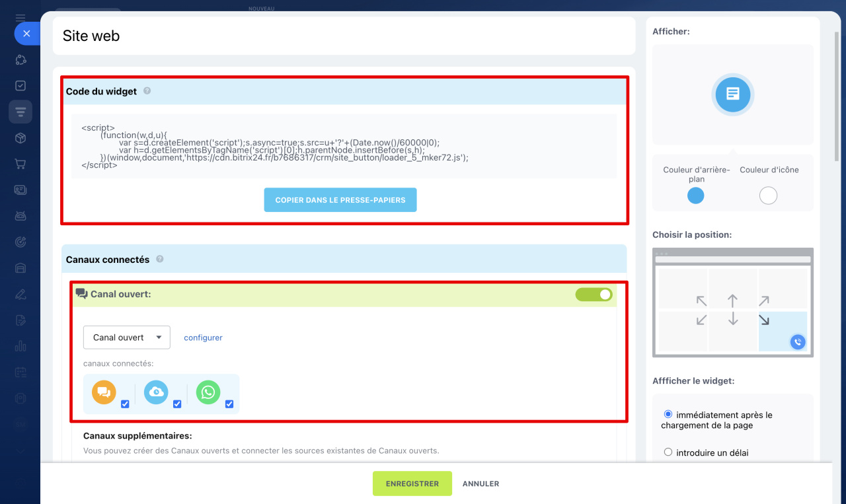Click the 'Choisir la position:' label
This screenshot has height=504, width=846.
tap(692, 234)
